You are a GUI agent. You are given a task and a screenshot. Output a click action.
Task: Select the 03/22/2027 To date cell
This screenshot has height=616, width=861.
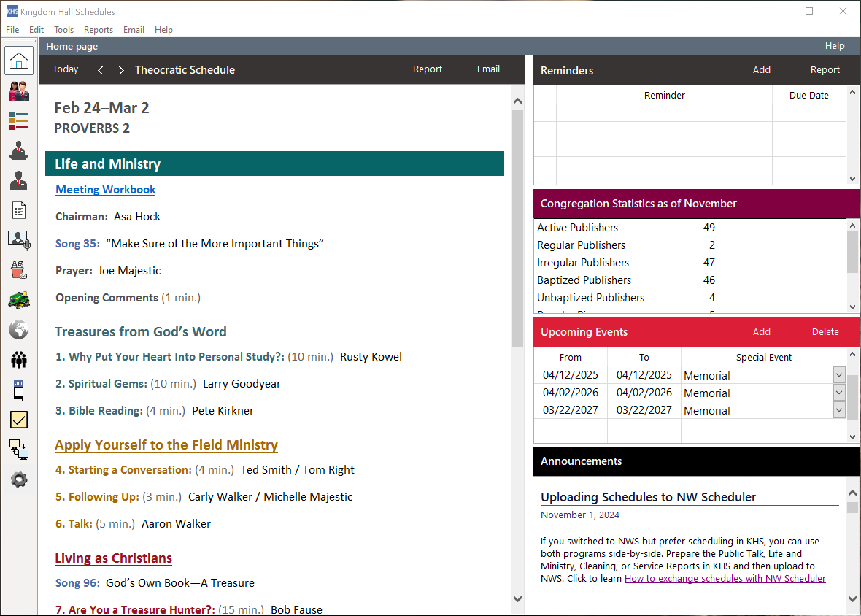tap(644, 410)
